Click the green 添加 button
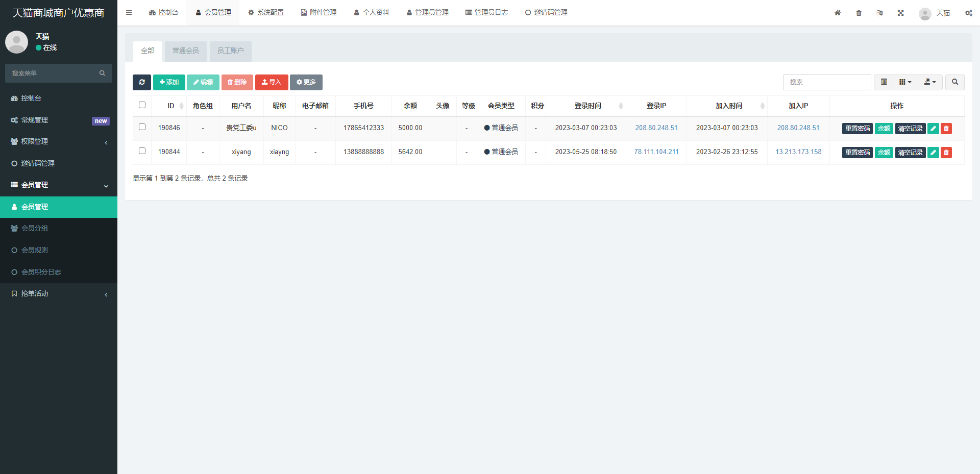The height and width of the screenshot is (474, 980). pos(169,82)
